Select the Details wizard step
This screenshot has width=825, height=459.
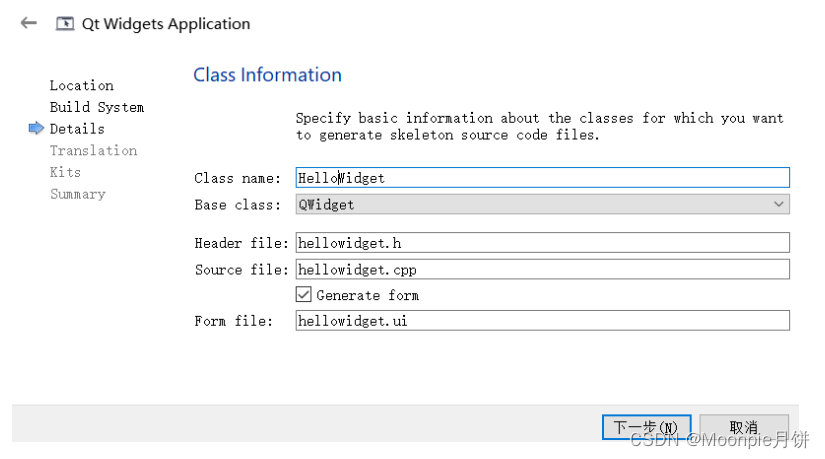tap(77, 128)
